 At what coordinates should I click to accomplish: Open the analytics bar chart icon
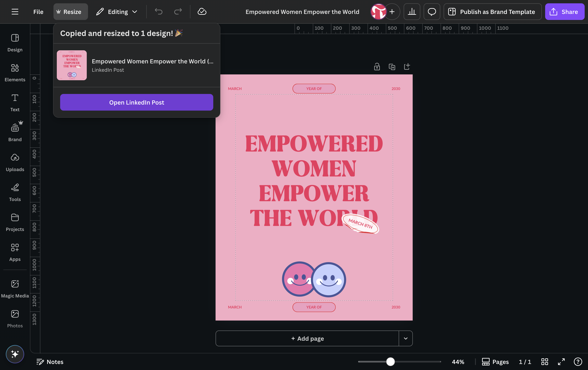tap(412, 12)
